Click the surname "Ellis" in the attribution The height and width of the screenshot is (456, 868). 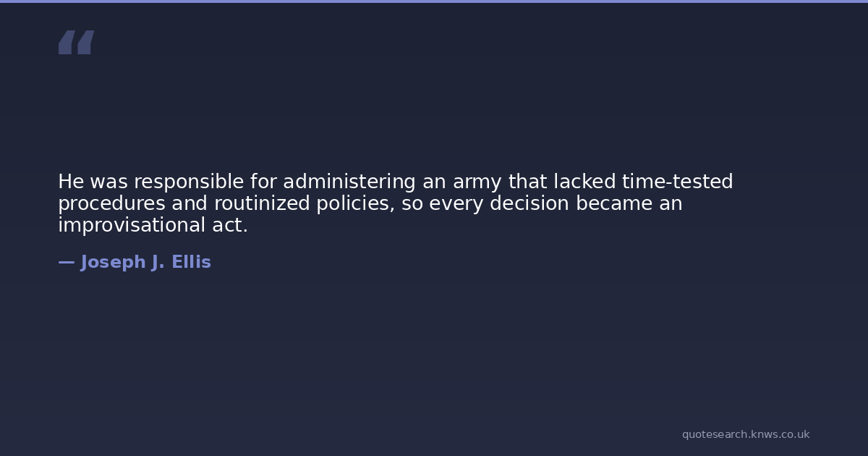click(x=191, y=263)
